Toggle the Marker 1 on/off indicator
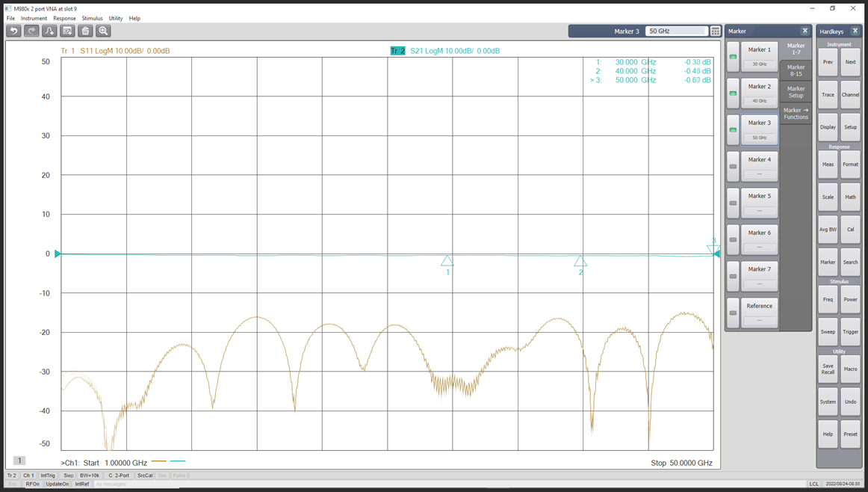 [733, 57]
